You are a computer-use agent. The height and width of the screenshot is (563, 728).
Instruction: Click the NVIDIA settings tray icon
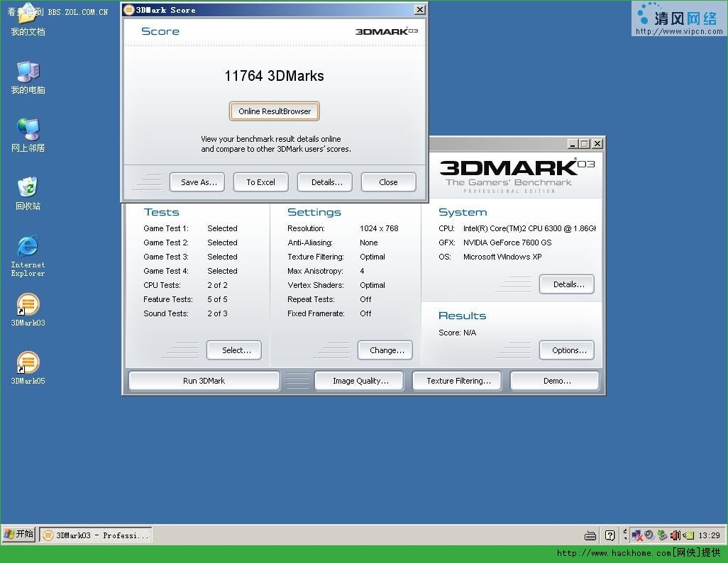[x=688, y=535]
